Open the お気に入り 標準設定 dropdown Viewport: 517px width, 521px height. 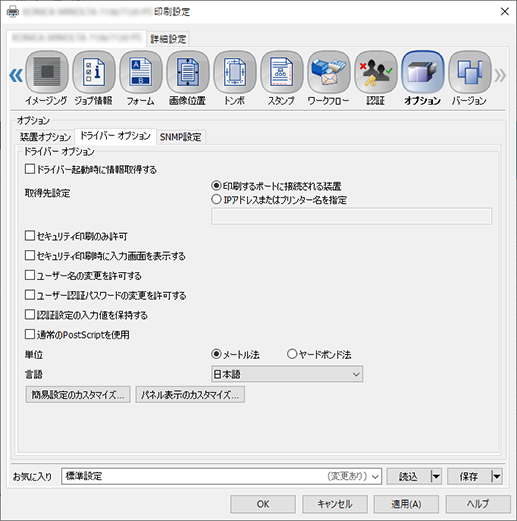tap(221, 476)
